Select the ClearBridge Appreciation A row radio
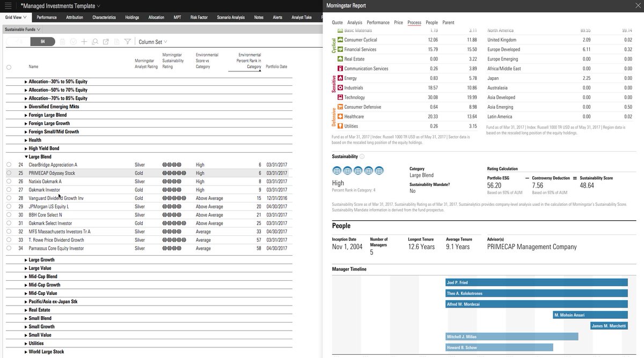This screenshot has height=358, width=644. click(x=9, y=165)
